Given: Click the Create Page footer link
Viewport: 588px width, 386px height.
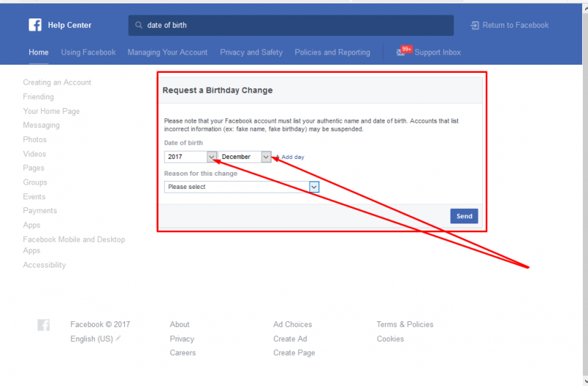Looking at the screenshot, I should (x=294, y=353).
